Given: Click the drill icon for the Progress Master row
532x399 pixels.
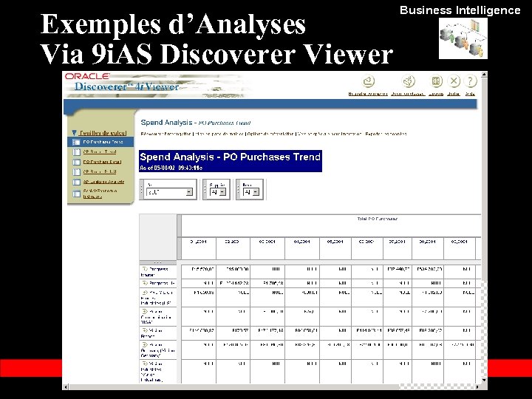Looking at the screenshot, I should click(145, 269).
